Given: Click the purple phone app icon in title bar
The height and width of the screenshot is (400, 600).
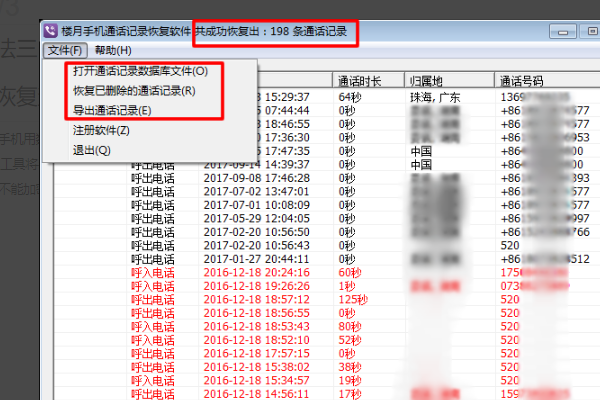Looking at the screenshot, I should (x=51, y=31).
